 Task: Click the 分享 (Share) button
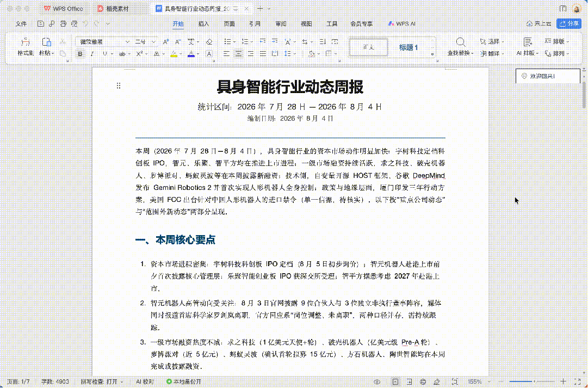[569, 23]
